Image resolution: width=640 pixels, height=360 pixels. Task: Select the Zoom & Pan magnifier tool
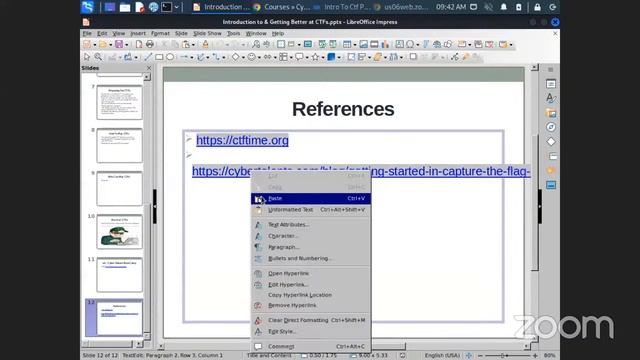[x=98, y=57]
